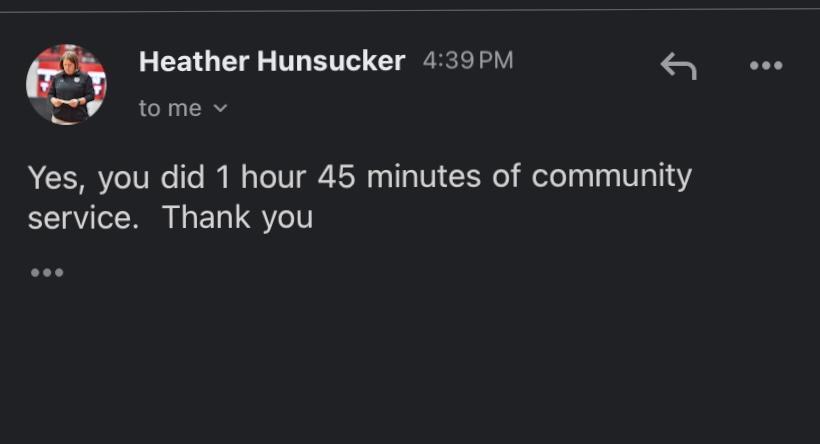Viewport: 820px width, 444px height.
Task: Tap the 'Thank you' text in message
Action: (x=238, y=217)
